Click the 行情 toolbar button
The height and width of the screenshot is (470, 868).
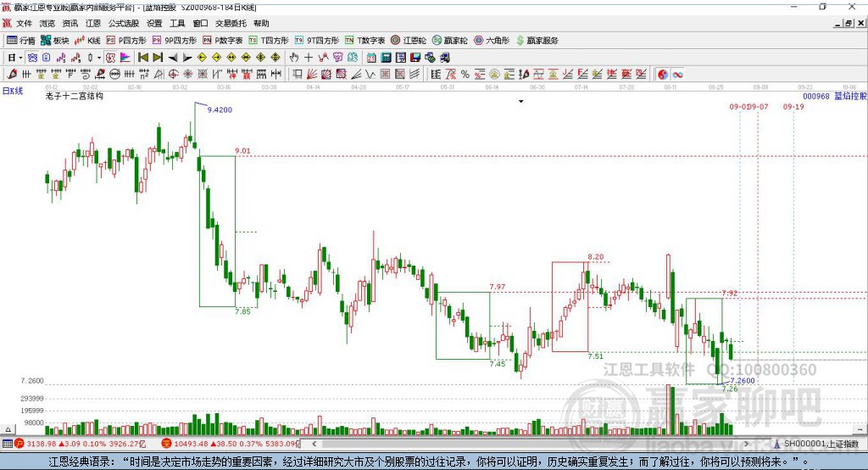[x=21, y=41]
